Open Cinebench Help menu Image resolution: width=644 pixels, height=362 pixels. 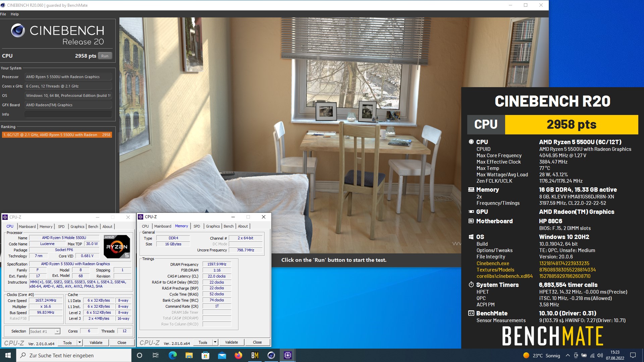(x=15, y=14)
